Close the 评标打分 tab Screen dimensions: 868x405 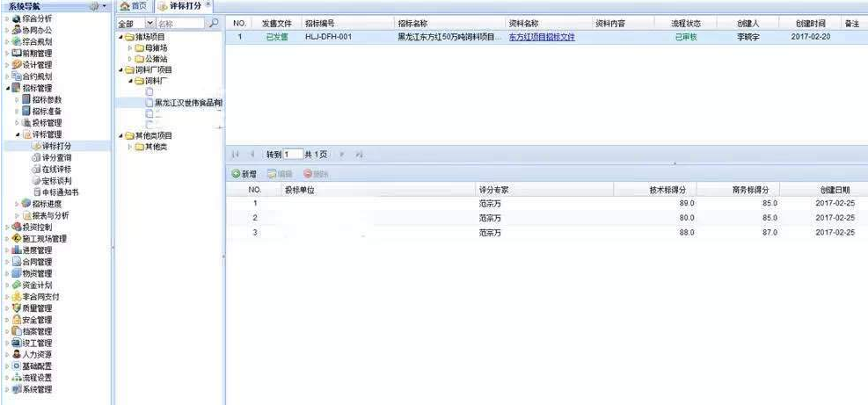[x=208, y=5]
